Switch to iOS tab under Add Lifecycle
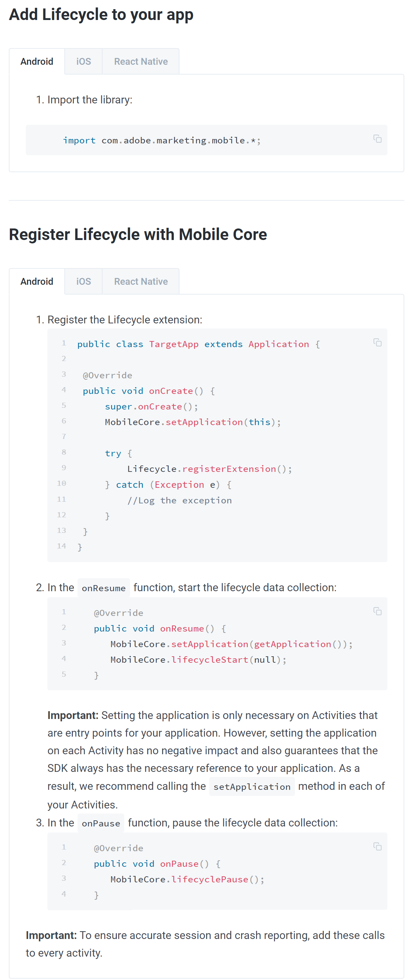This screenshot has width=407, height=980. click(84, 62)
